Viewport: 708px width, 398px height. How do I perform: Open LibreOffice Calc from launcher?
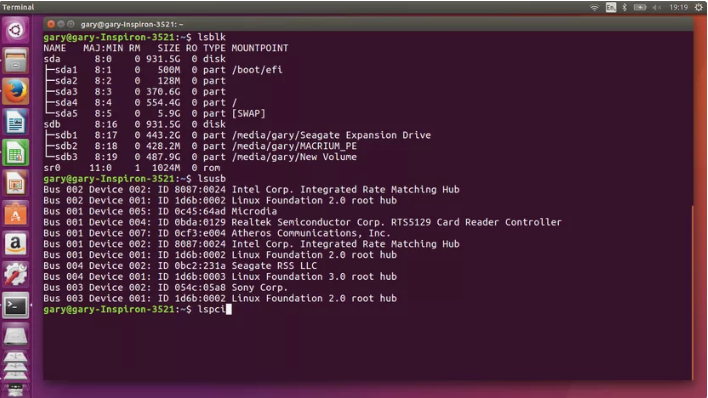15,153
